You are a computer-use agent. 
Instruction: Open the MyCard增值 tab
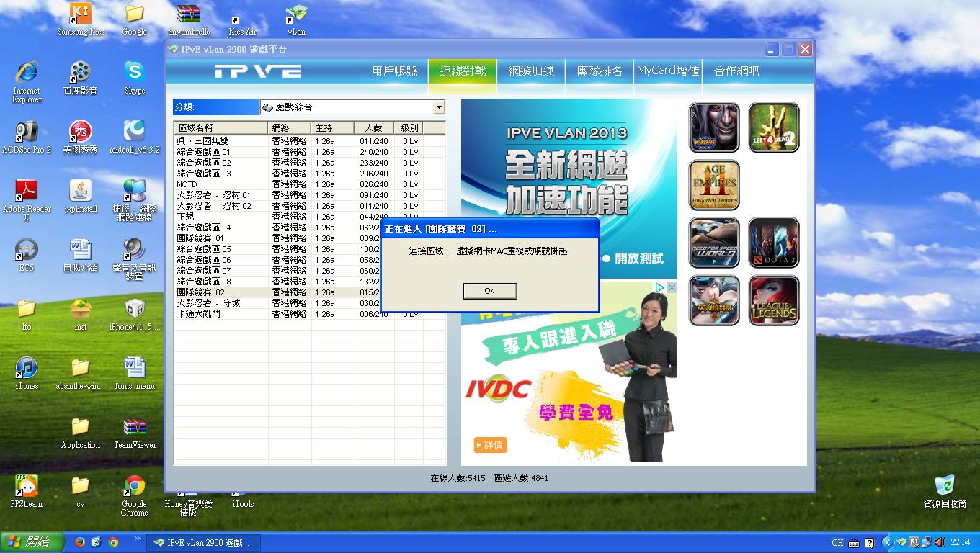668,71
